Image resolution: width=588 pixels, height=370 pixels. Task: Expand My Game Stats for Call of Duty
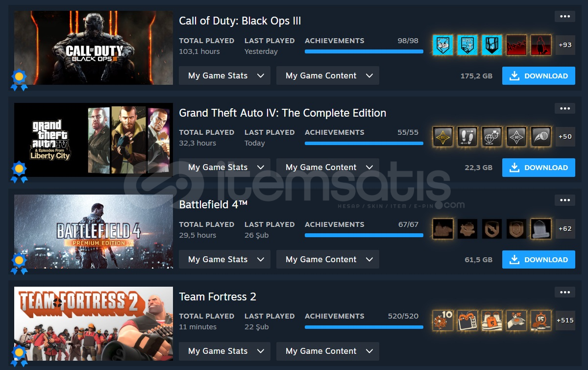224,75
